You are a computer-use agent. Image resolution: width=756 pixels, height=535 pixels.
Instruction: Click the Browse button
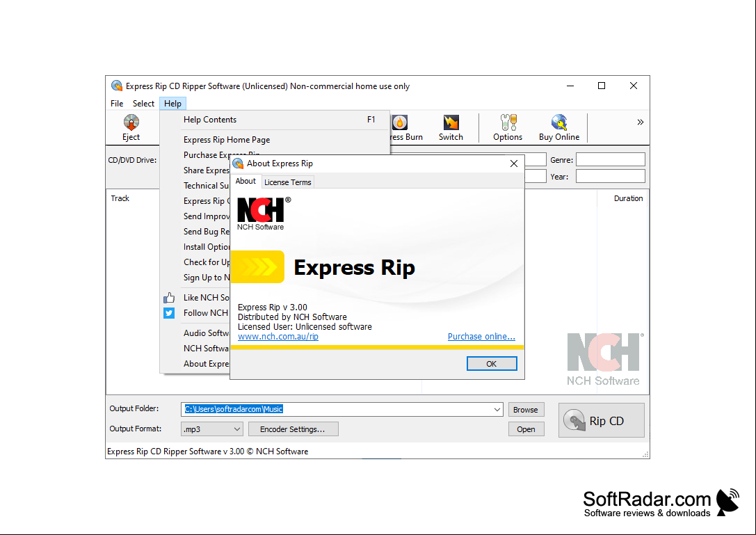tap(526, 410)
